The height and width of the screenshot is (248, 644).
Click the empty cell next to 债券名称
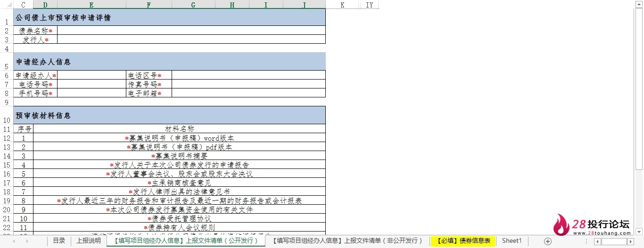pyautogui.click(x=191, y=31)
